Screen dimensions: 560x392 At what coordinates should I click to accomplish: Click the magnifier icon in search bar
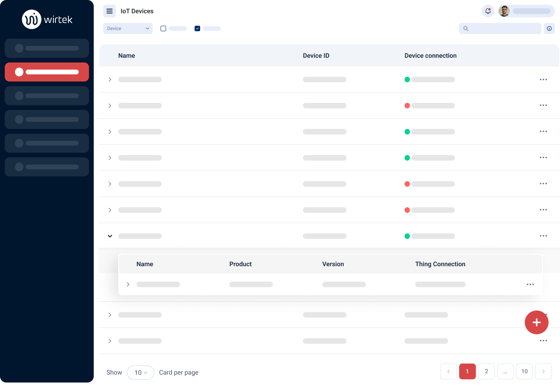point(466,28)
